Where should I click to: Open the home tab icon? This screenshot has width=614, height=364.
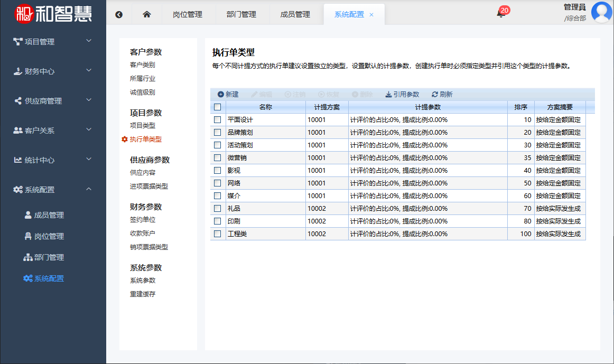[x=147, y=14]
